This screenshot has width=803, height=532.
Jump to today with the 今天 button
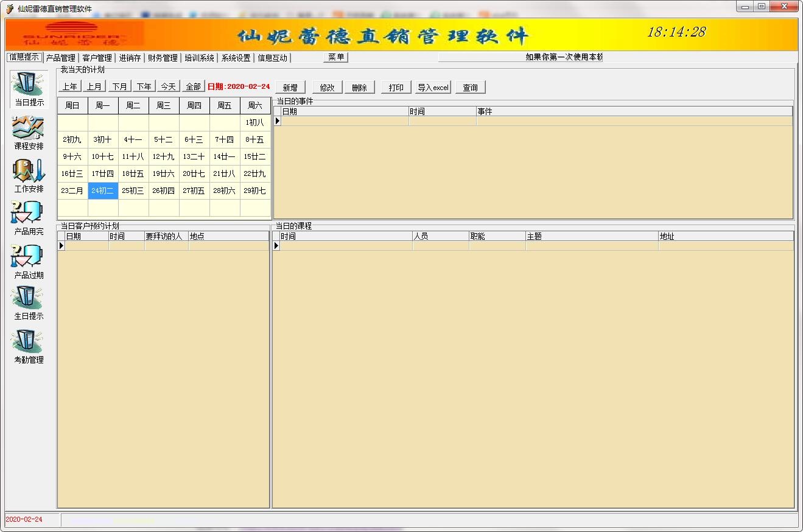[x=169, y=86]
